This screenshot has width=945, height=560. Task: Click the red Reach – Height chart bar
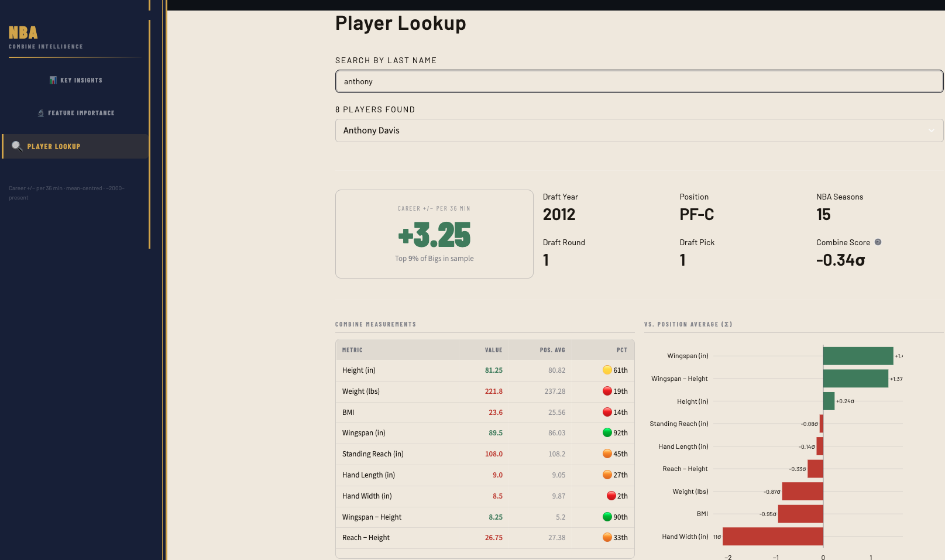click(816, 469)
